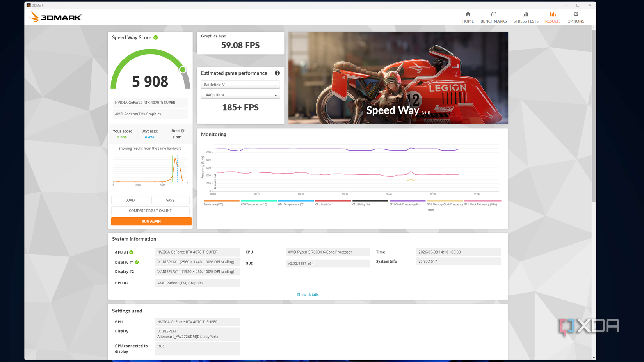Image resolution: width=644 pixels, height=362 pixels.
Task: Click the green check icon beside GPU #1
Action: [x=131, y=252]
